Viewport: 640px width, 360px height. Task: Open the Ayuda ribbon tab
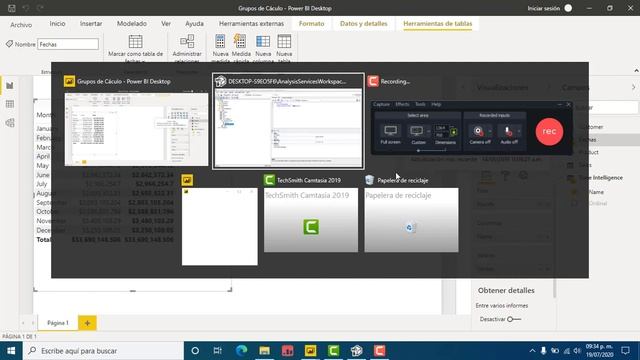194,24
